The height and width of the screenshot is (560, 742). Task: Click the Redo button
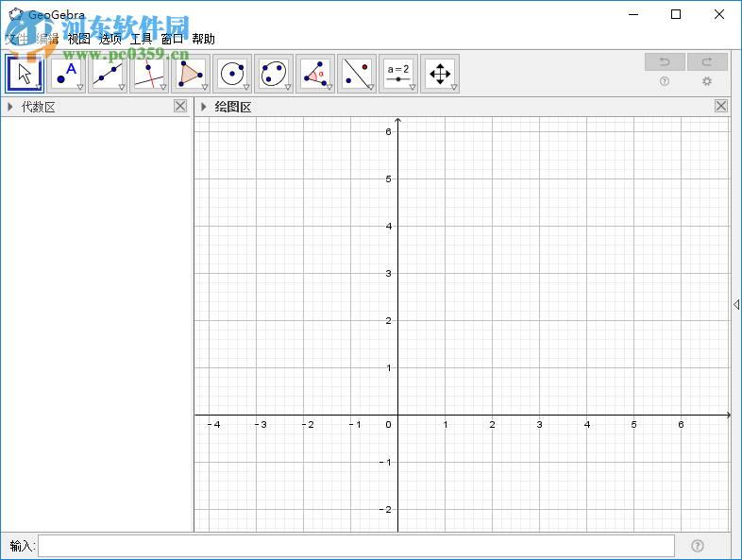click(x=707, y=62)
